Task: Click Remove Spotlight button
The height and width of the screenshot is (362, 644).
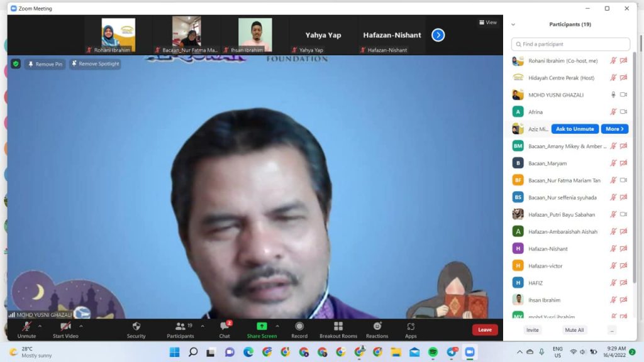Action: (96, 63)
